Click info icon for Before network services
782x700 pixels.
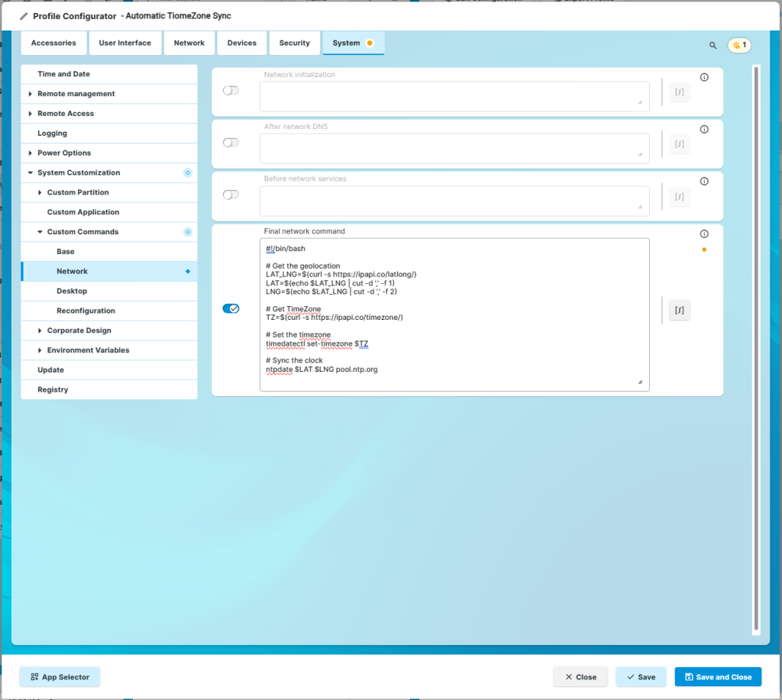pos(704,182)
